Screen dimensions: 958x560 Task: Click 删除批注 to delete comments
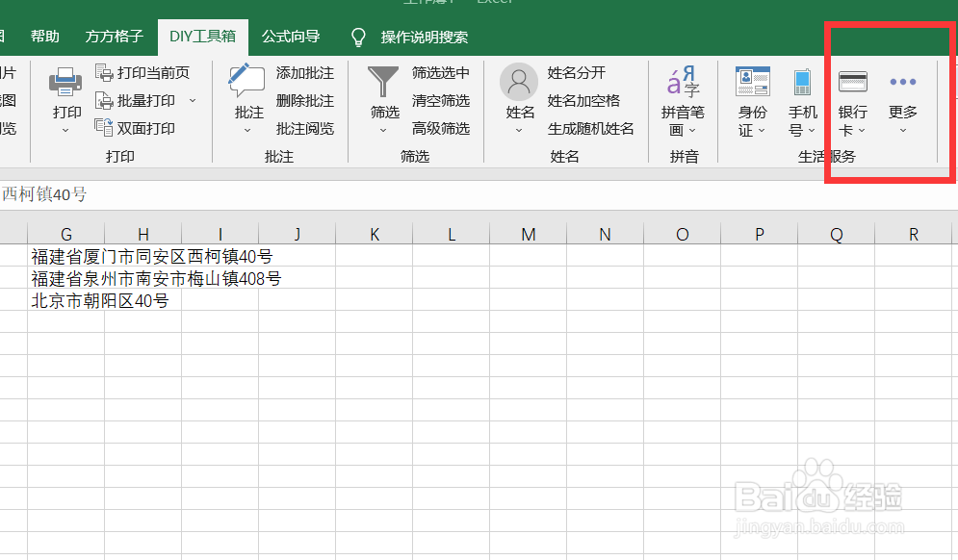coord(304,100)
